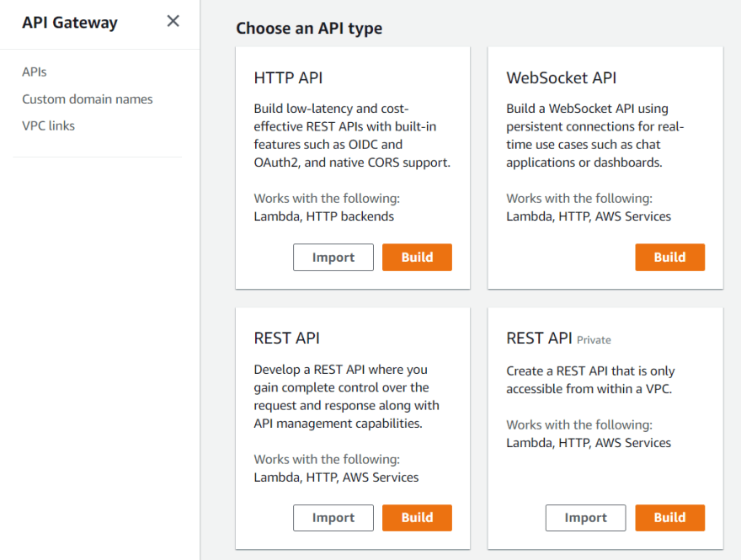Close the API Gateway navigation panel
741x560 pixels.
point(173,21)
